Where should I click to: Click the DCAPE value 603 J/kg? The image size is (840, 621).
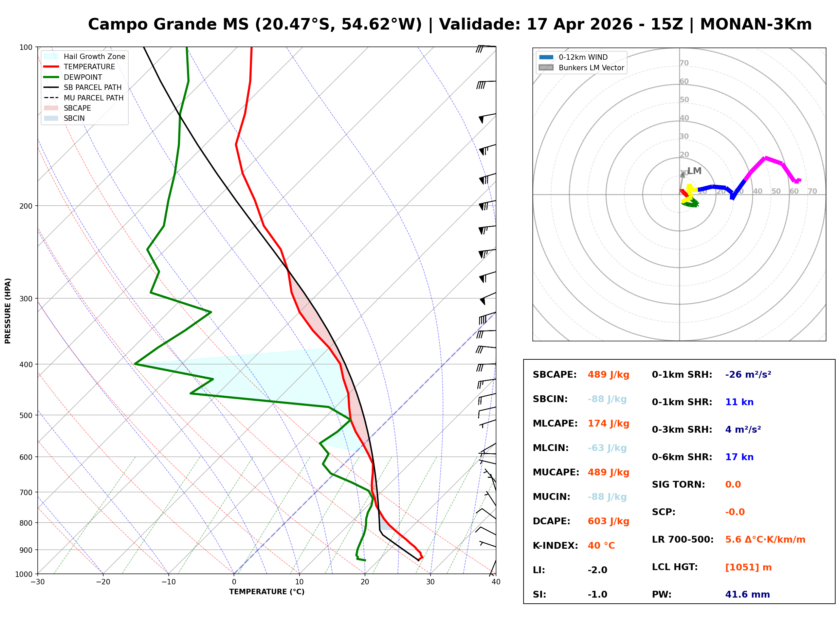click(609, 521)
